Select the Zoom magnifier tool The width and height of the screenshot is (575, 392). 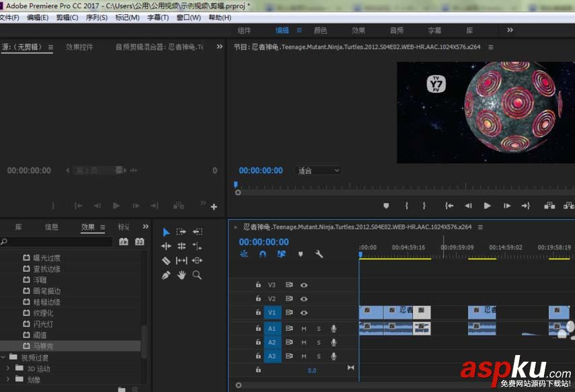coord(197,275)
